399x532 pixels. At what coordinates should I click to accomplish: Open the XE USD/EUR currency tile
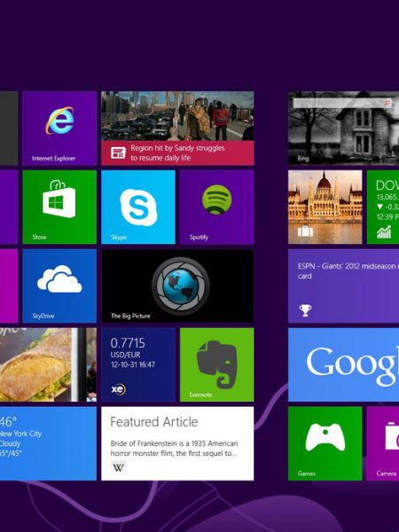point(138,364)
